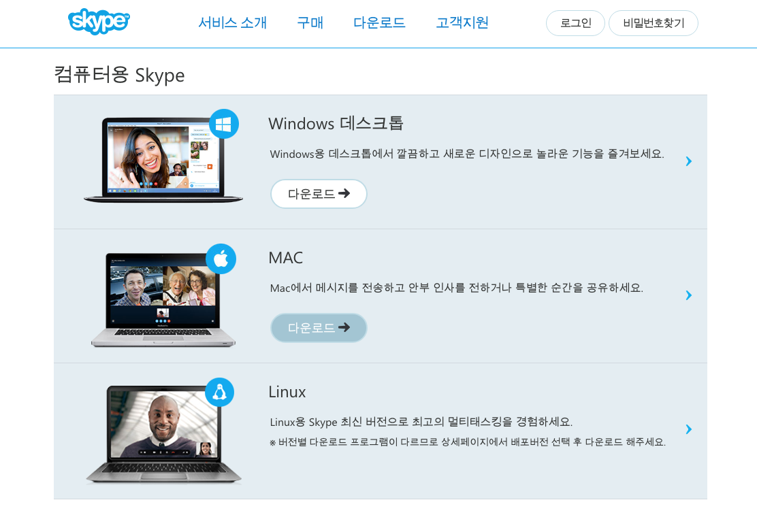This screenshot has width=757, height=532.
Task: Click the 컴퓨터용 Skype page title
Action: (x=119, y=76)
